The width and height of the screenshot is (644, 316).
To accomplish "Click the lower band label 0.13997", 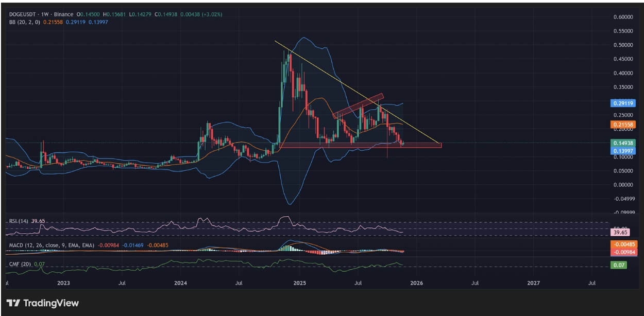I will [x=623, y=150].
